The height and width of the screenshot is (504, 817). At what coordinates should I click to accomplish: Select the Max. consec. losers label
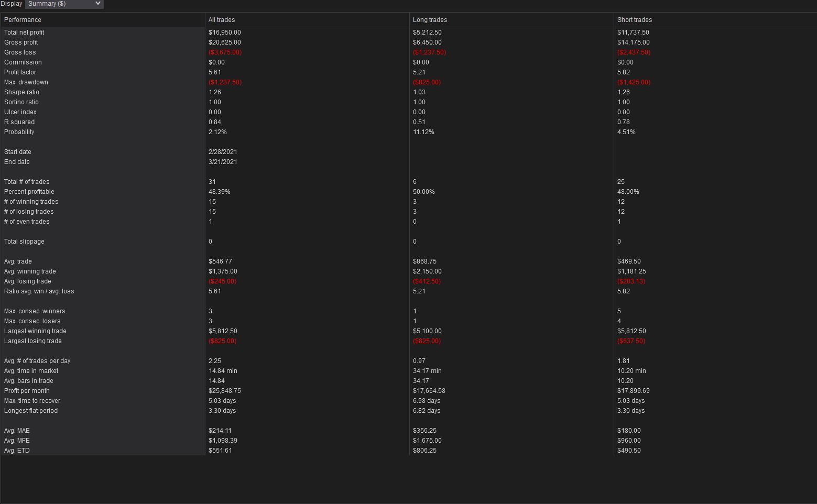click(x=32, y=321)
